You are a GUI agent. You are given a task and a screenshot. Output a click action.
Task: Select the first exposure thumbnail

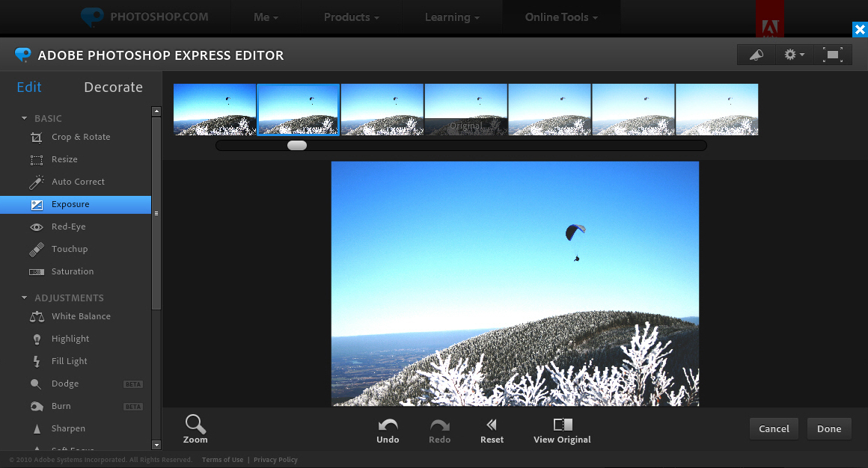click(x=215, y=110)
